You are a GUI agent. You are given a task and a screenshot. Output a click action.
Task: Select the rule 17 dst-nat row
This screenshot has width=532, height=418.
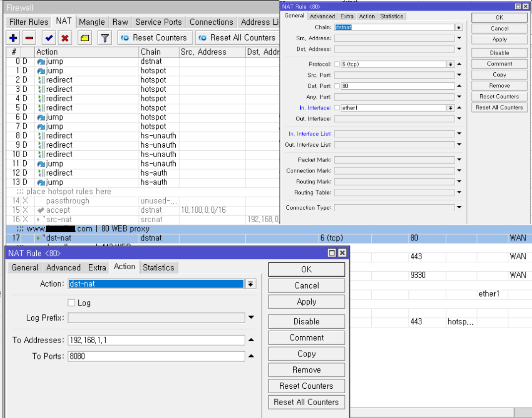[x=269, y=238]
